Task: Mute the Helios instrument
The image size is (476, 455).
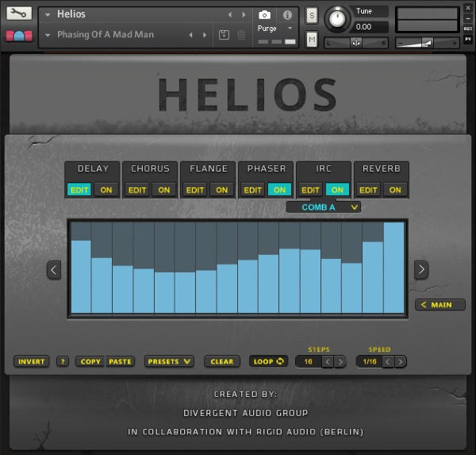Action: pyautogui.click(x=312, y=39)
